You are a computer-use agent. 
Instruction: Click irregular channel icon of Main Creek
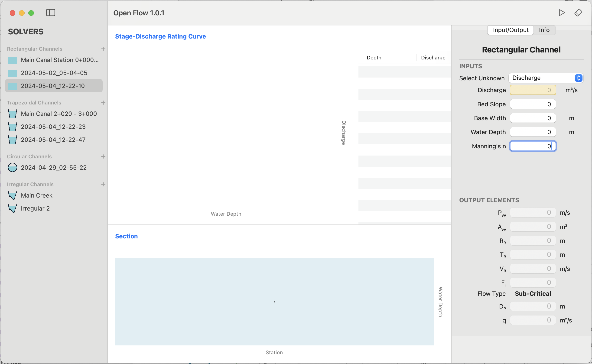[13, 195]
